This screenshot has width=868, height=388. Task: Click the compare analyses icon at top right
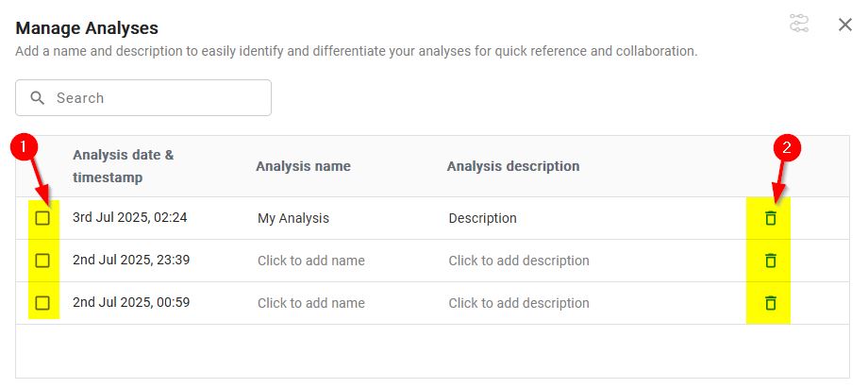pyautogui.click(x=799, y=24)
